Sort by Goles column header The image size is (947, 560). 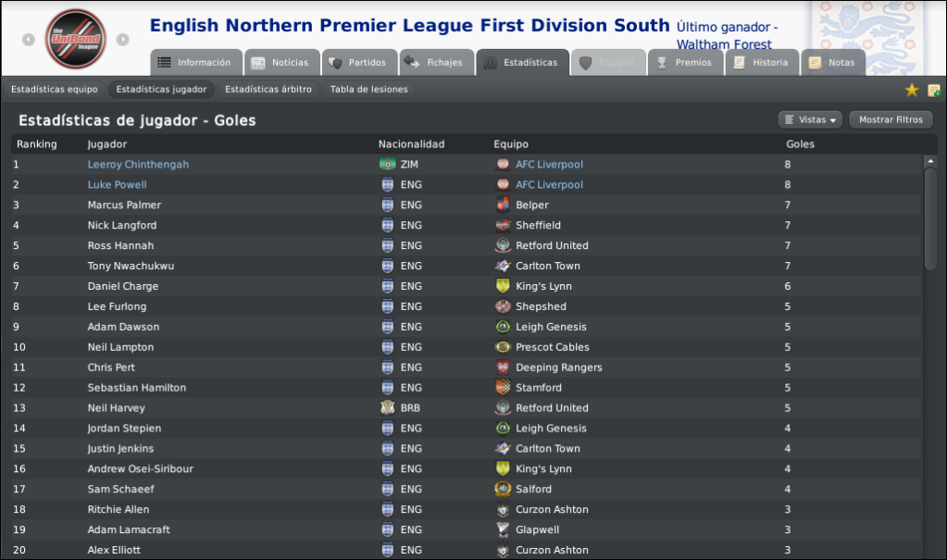(x=800, y=143)
